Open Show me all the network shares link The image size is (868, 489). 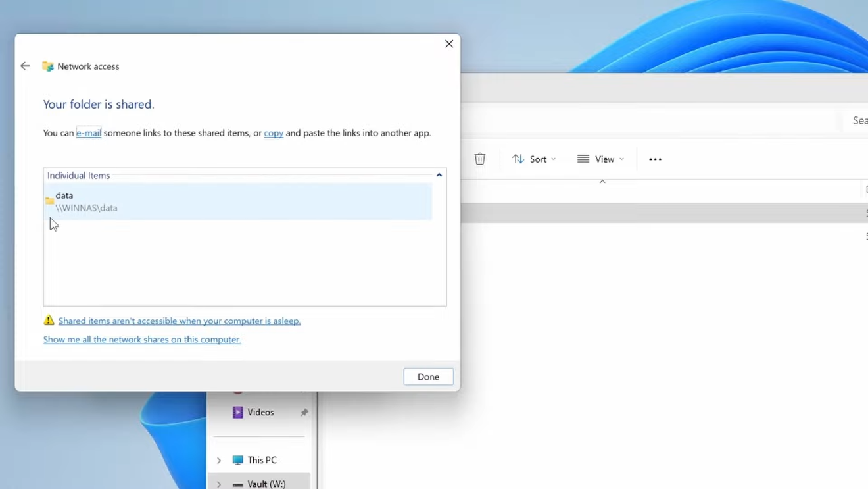(x=141, y=339)
